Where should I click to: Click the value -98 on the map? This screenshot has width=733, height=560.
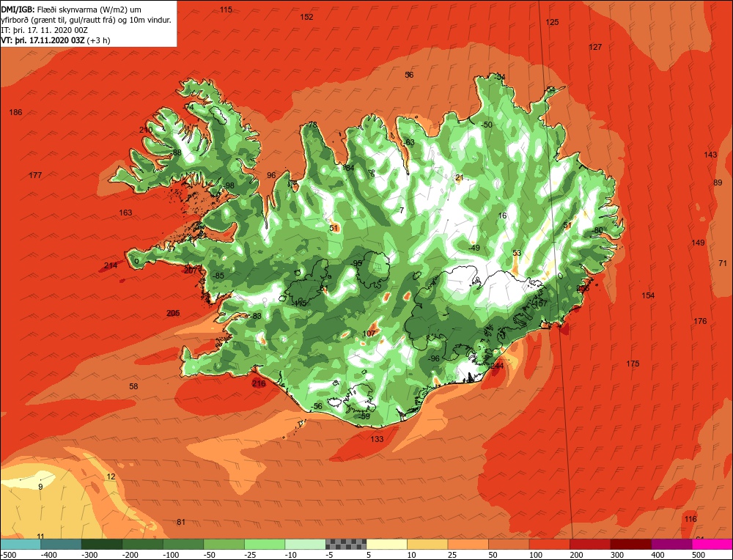coord(228,185)
